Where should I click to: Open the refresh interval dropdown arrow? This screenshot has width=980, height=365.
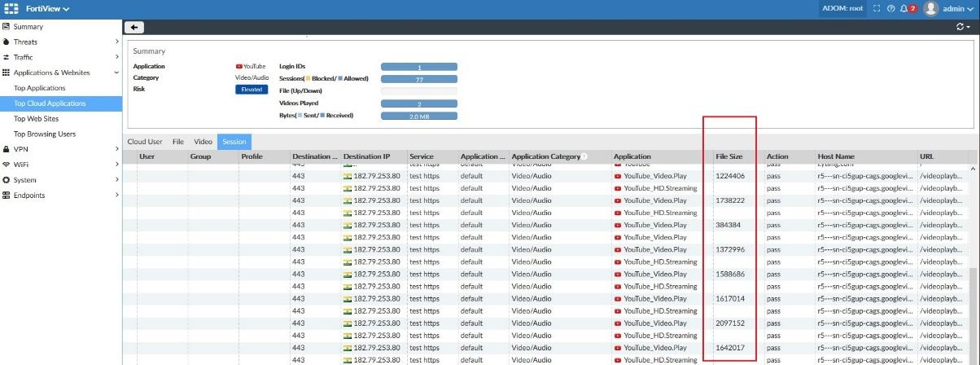[968, 28]
